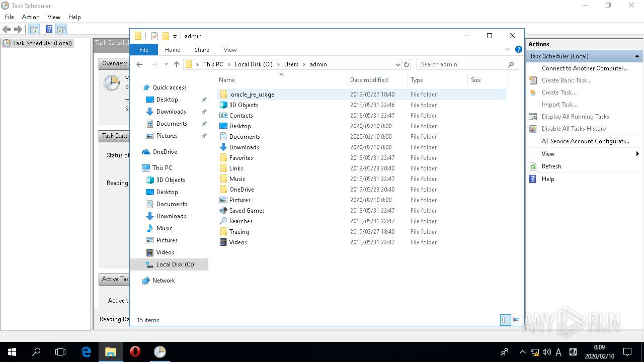
Task: Open Task View on taskbar
Action: tap(60, 352)
